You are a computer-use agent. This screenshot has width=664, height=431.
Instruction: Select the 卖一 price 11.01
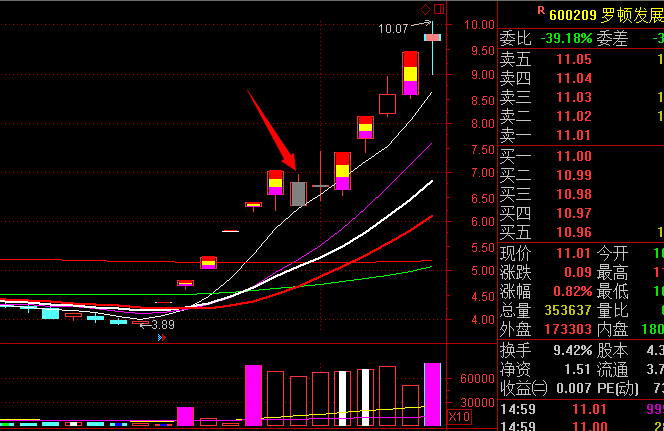[574, 135]
